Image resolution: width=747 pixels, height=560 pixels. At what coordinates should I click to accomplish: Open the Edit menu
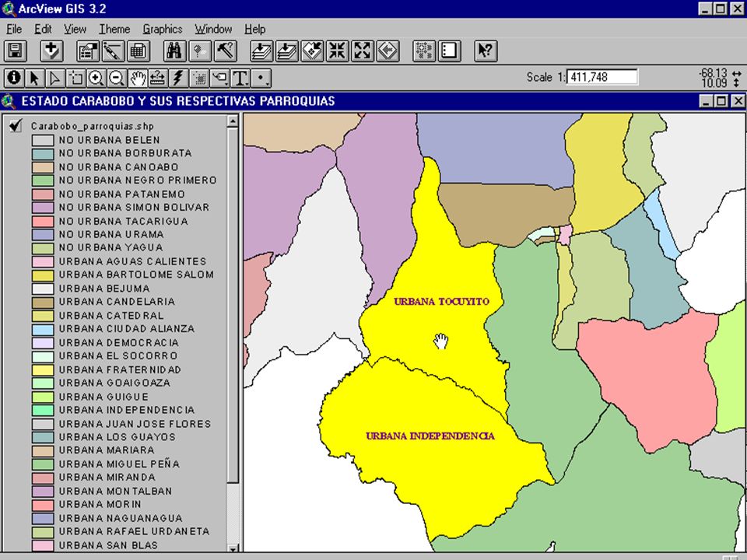coord(43,29)
